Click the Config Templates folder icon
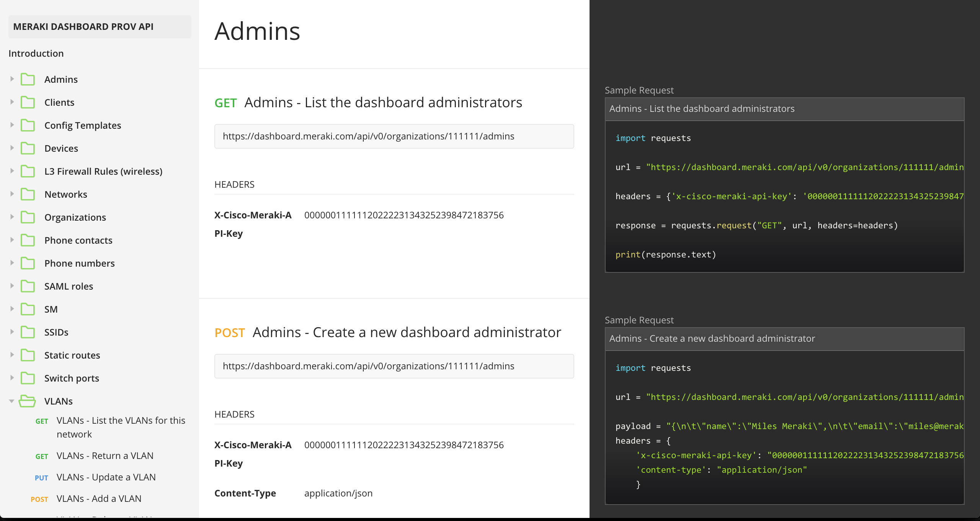This screenshot has width=980, height=521. (28, 125)
